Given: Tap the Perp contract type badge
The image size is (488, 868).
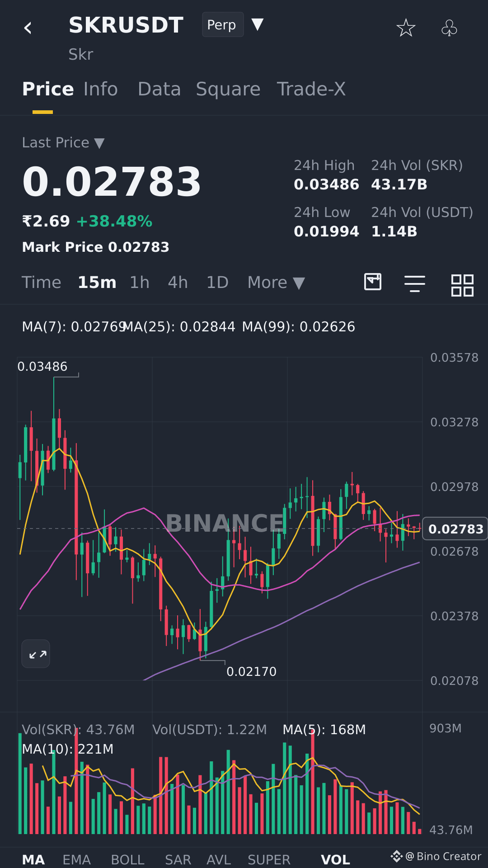Looking at the screenshot, I should point(223,24).
